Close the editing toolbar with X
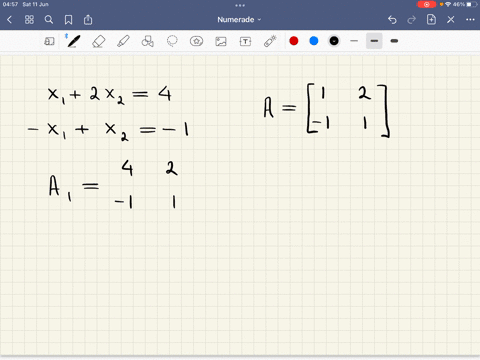Screen dimensions: 480x360 [x=451, y=20]
